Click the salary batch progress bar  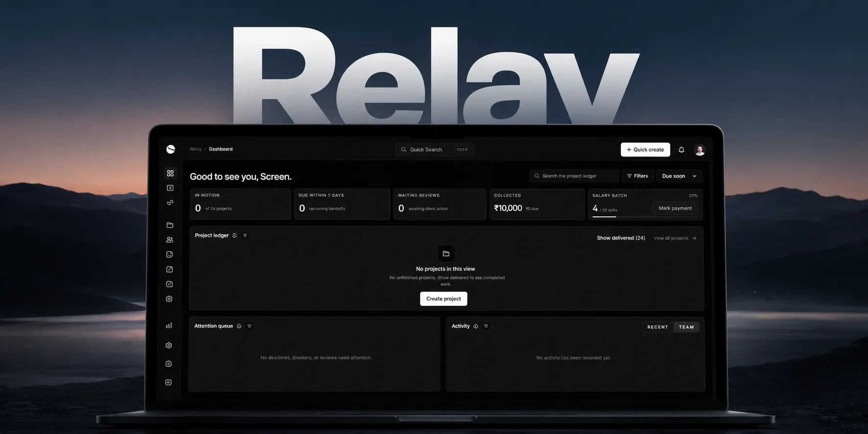(x=645, y=217)
